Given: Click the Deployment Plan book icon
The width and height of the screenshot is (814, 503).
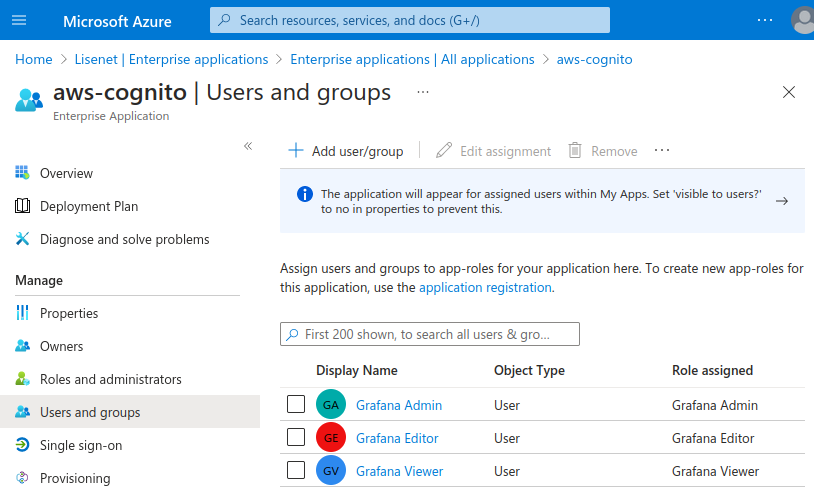Looking at the screenshot, I should [x=22, y=206].
